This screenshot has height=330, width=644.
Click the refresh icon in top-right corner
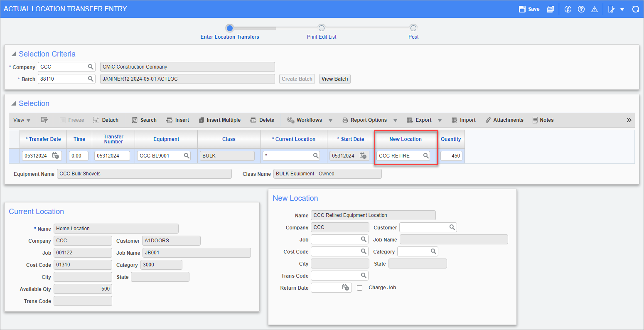[635, 9]
